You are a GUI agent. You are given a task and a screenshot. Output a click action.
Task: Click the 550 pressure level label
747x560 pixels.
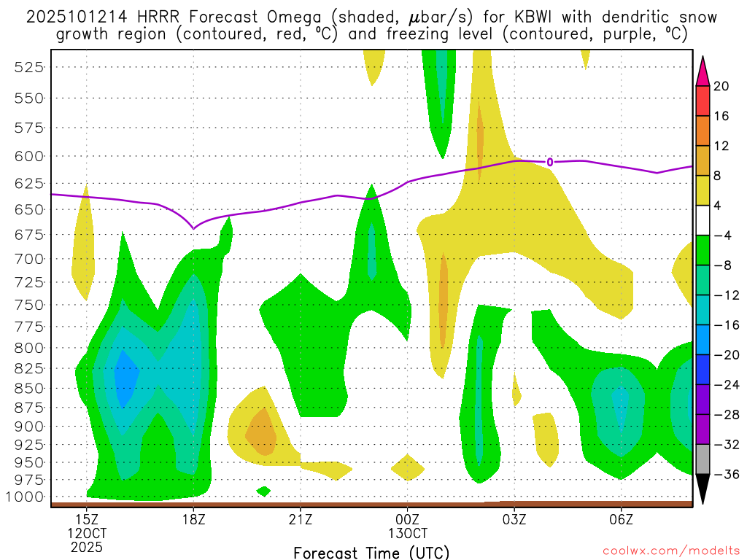pyautogui.click(x=28, y=98)
